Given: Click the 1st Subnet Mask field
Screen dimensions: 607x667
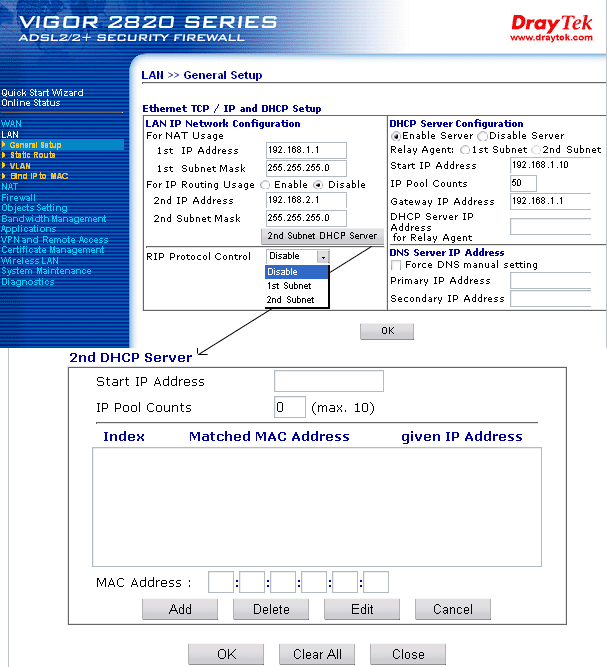Looking at the screenshot, I should (x=306, y=168).
